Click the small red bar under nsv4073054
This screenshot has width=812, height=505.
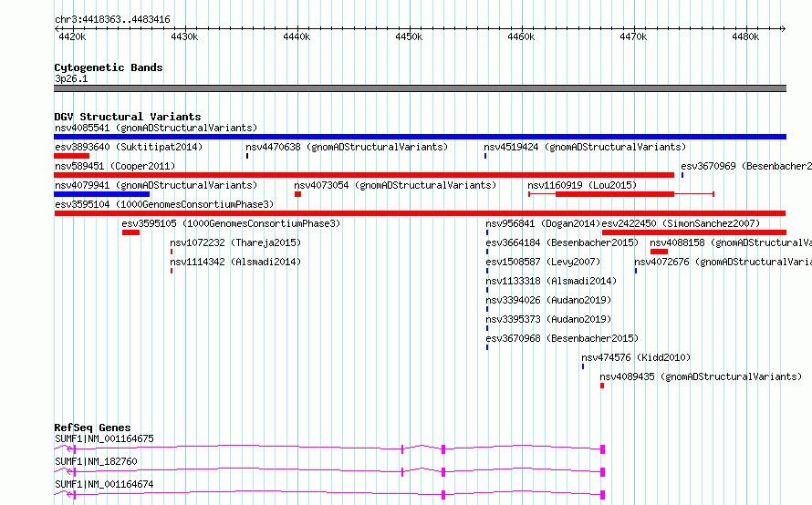[x=297, y=194]
